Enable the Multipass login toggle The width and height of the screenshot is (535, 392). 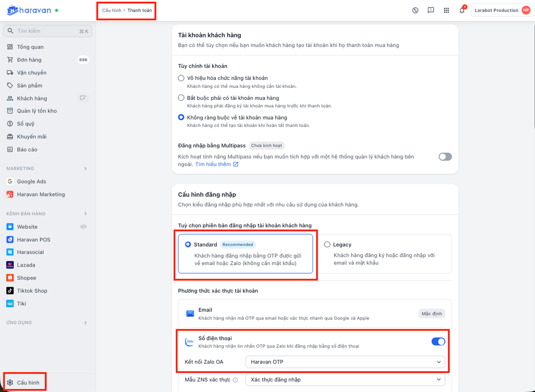point(445,157)
